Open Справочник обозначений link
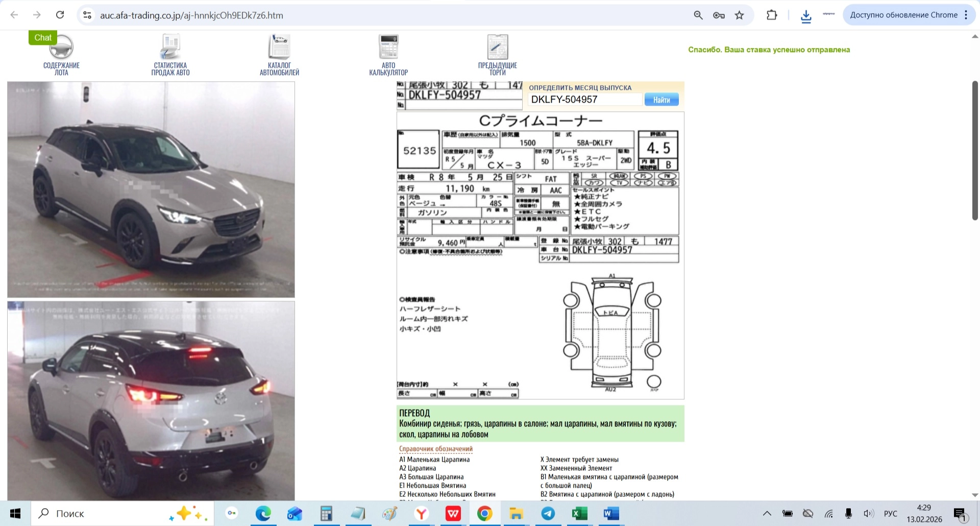This screenshot has height=526, width=980. (x=436, y=449)
